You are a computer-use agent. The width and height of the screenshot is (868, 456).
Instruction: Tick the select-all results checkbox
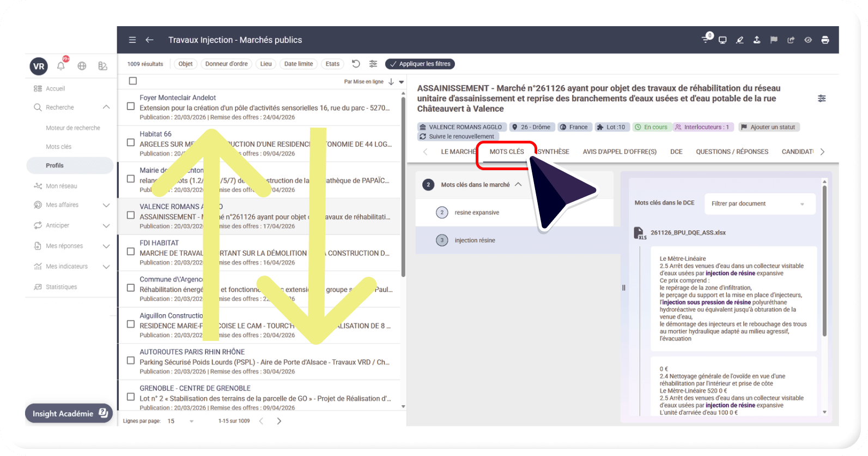pyautogui.click(x=132, y=81)
